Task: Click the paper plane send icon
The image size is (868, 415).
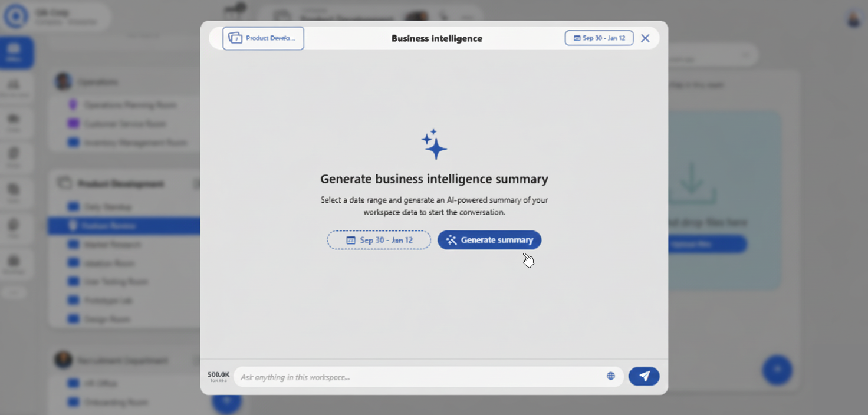Action: click(644, 376)
